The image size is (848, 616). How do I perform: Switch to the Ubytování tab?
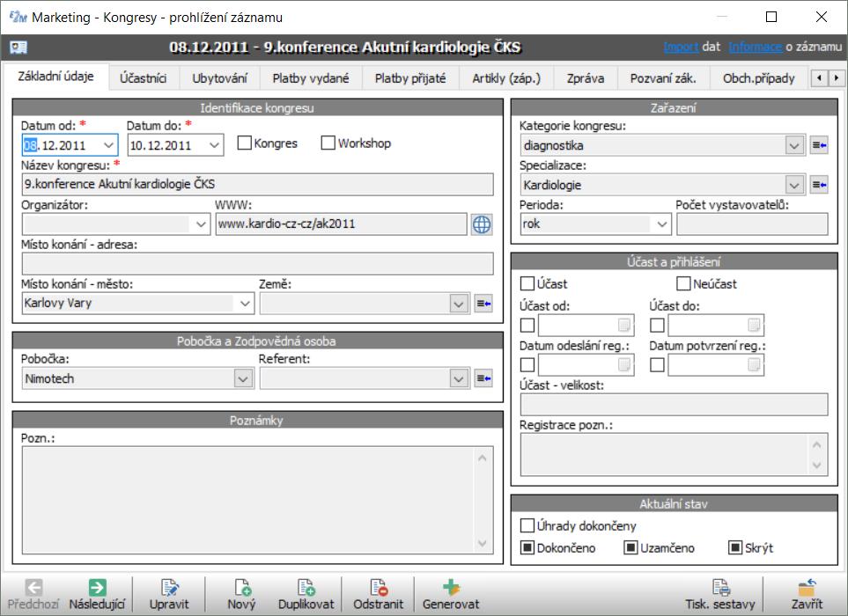[219, 78]
